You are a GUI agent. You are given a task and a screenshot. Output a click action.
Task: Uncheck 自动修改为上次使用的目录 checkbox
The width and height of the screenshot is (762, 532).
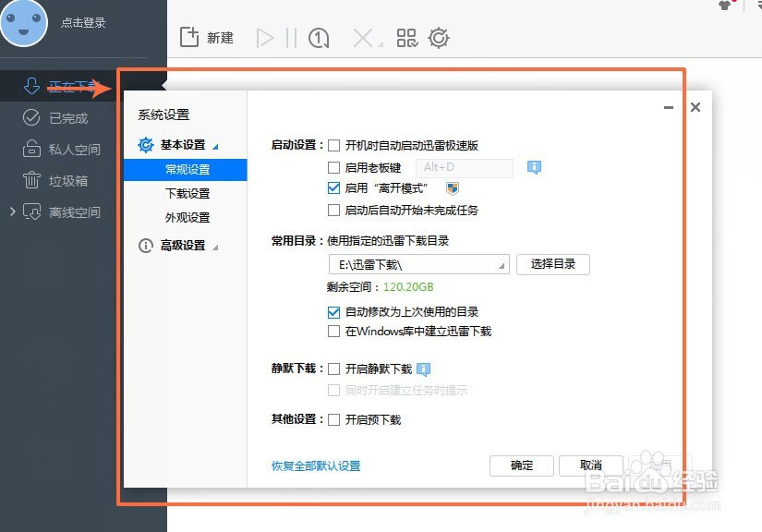click(x=333, y=312)
